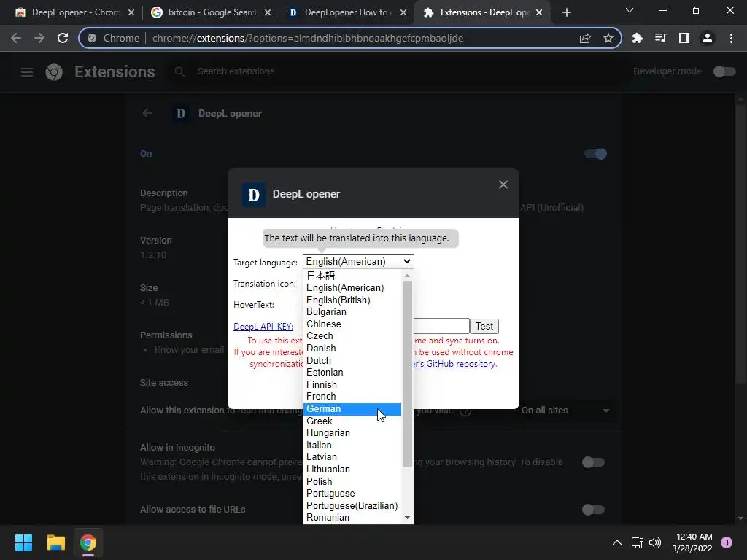This screenshot has height=560, width=747.
Task: Pick Portuguese(Brazilian) from the list
Action: pos(352,506)
